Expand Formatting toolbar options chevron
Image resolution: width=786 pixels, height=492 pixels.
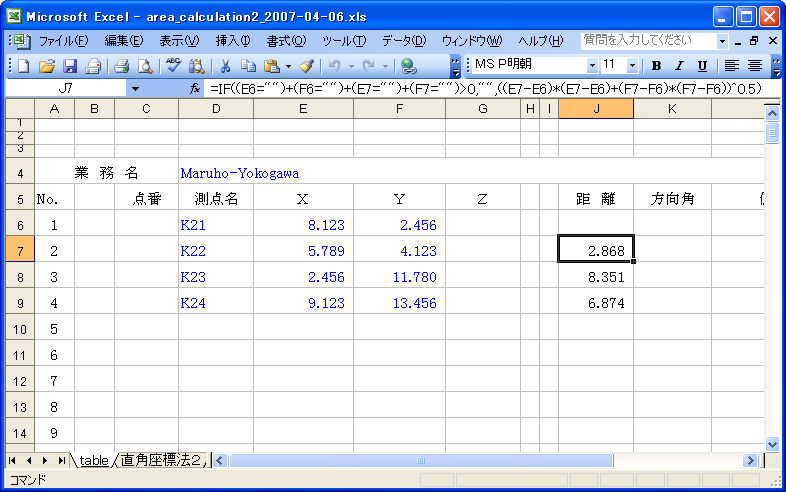pos(776,66)
